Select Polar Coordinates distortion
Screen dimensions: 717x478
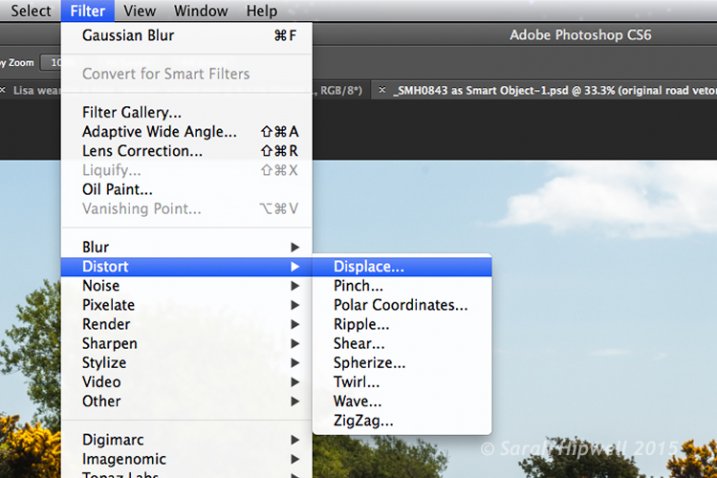coord(400,305)
